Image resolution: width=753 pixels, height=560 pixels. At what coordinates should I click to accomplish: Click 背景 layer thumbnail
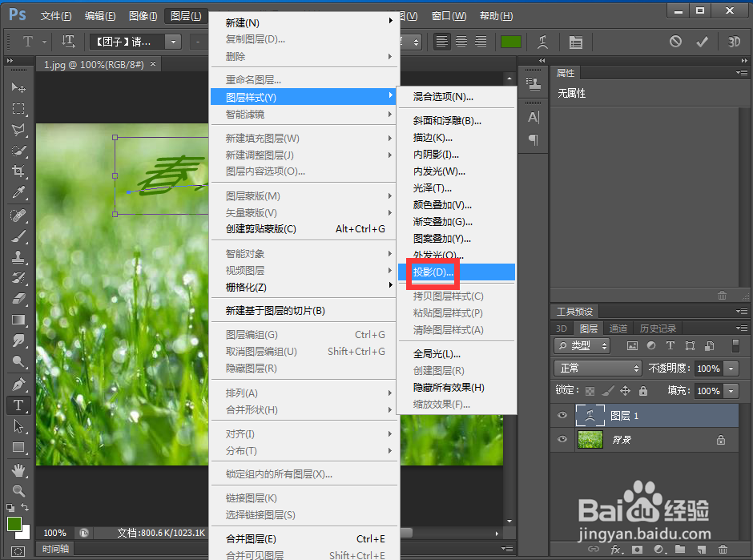(590, 440)
